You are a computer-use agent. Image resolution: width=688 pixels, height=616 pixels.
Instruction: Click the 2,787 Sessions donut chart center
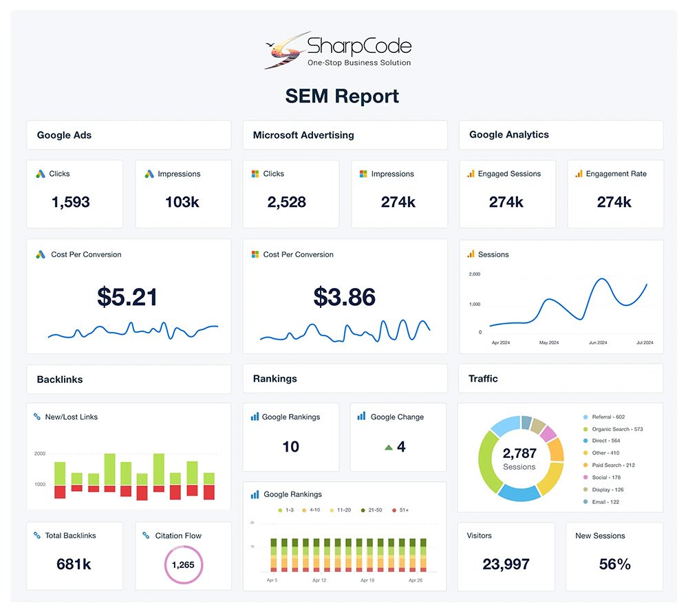pyautogui.click(x=519, y=459)
